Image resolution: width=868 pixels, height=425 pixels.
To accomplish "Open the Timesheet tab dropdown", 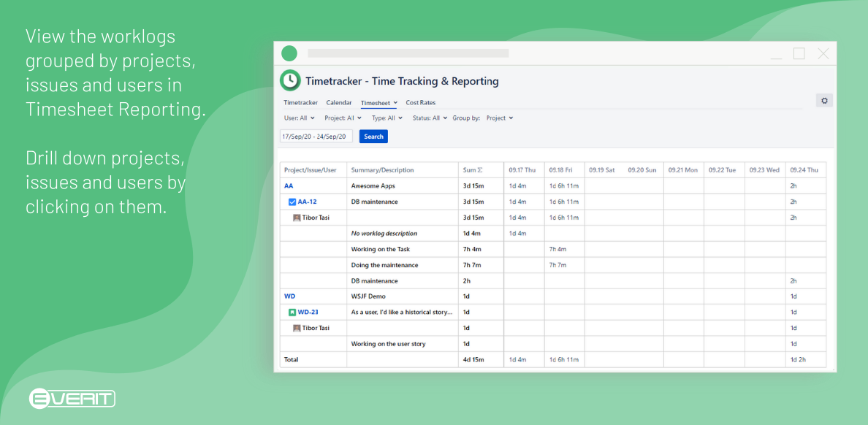I will [x=379, y=102].
